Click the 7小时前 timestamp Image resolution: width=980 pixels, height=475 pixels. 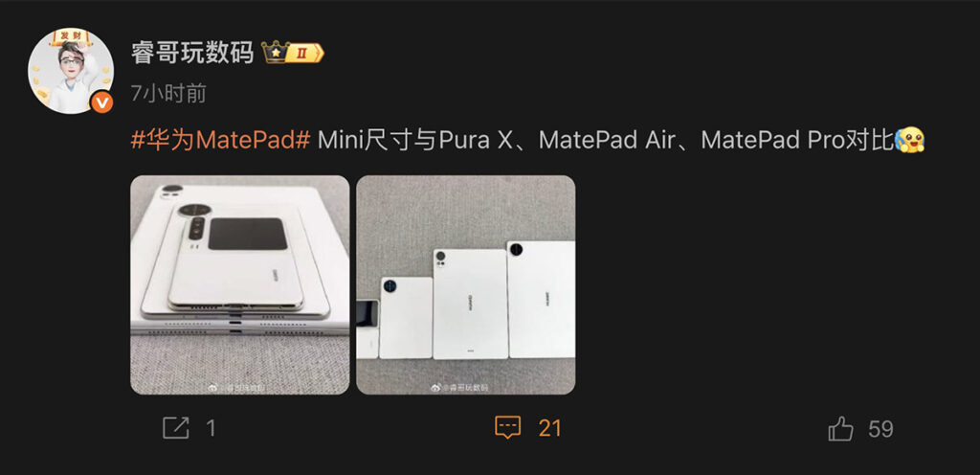[168, 93]
